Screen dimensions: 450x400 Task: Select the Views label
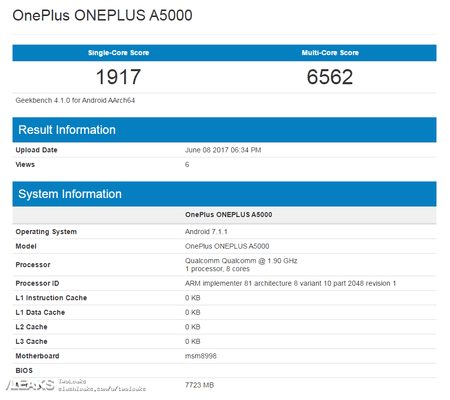pos(25,164)
